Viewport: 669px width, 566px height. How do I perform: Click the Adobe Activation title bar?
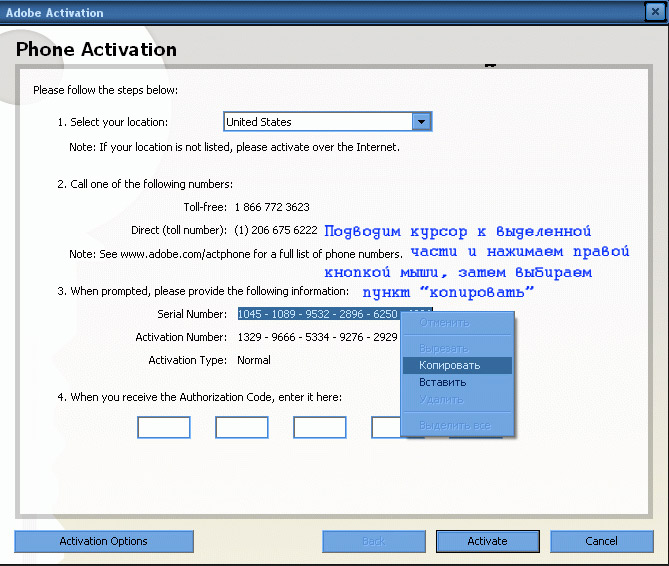point(300,12)
